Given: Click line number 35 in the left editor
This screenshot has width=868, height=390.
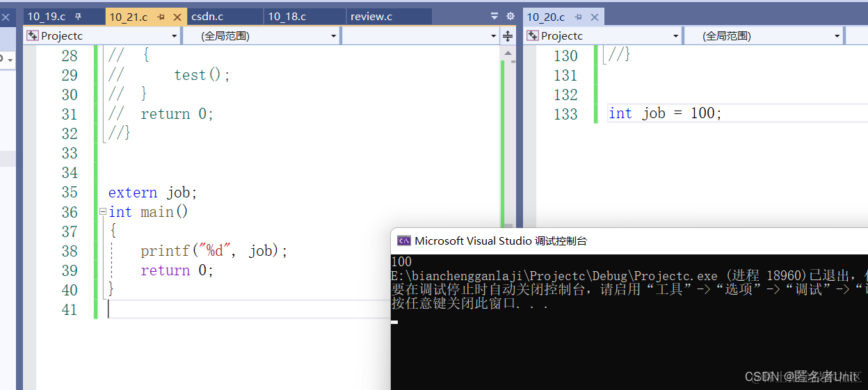Looking at the screenshot, I should (70, 193).
